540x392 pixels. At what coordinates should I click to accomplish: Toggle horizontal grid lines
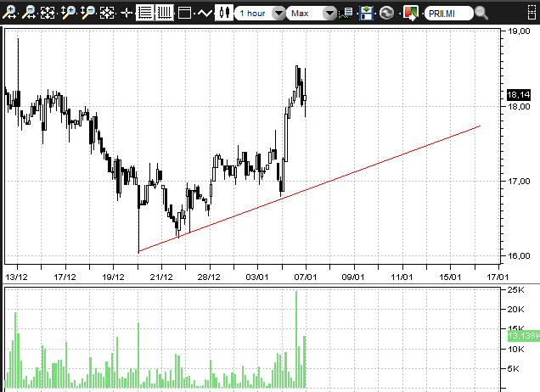pyautogui.click(x=144, y=13)
